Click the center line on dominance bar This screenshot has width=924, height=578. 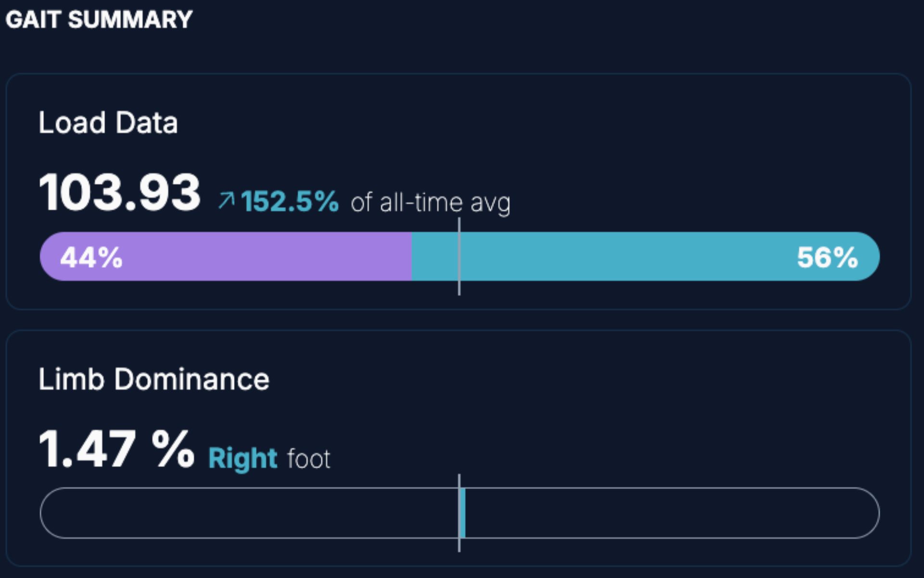tap(459, 513)
